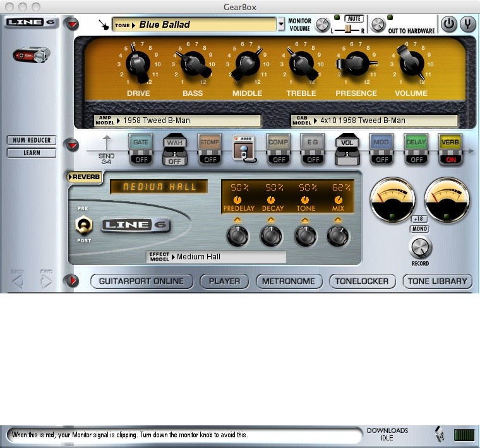Click the status bar plug icon
This screenshot has height=448, width=480.
point(440,434)
